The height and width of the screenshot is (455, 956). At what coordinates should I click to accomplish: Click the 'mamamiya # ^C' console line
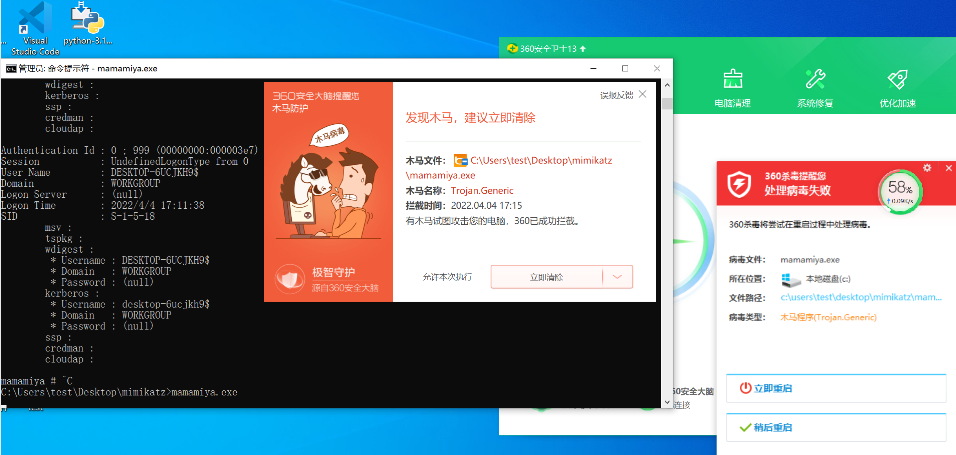pos(37,381)
